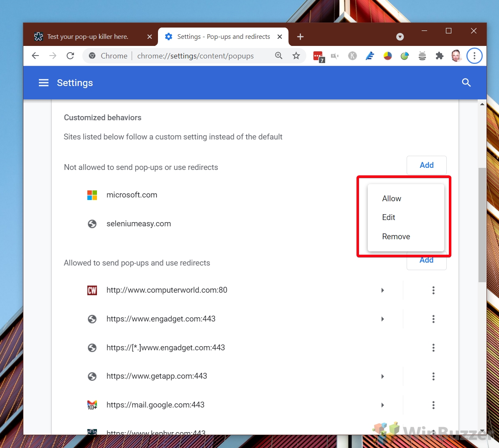The height and width of the screenshot is (448, 499).
Task: Add a site to the Allowed list
Action: tap(426, 260)
